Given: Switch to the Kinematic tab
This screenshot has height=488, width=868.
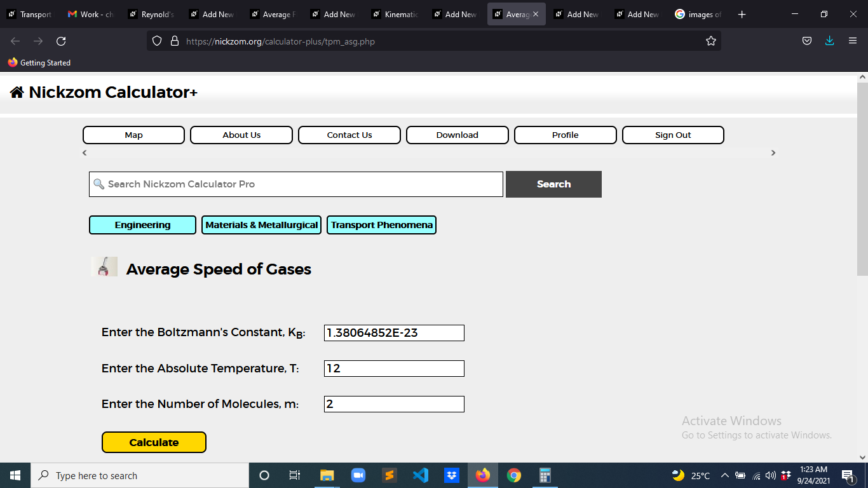Looking at the screenshot, I should pyautogui.click(x=395, y=14).
